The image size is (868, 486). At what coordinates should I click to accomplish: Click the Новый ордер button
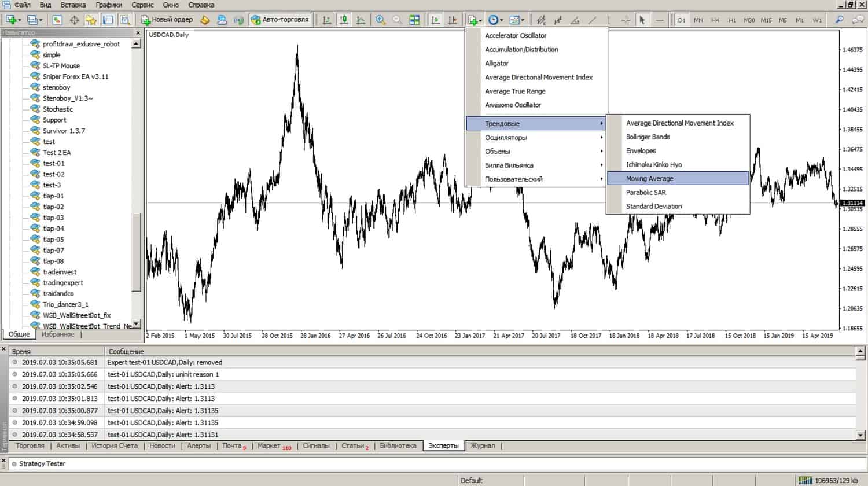pos(168,20)
